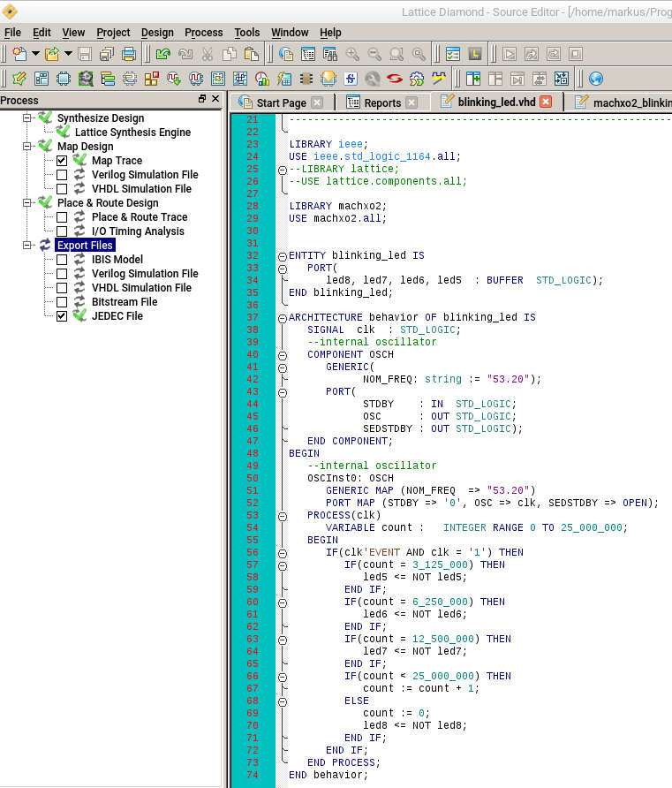
Task: Click the blue globe web icon
Action: tap(596, 79)
